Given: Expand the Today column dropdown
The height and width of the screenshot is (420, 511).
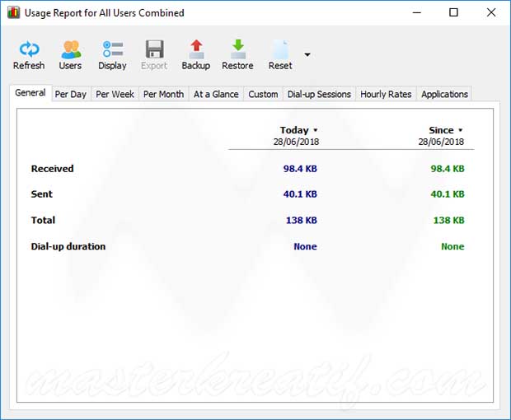Looking at the screenshot, I should tap(315, 130).
